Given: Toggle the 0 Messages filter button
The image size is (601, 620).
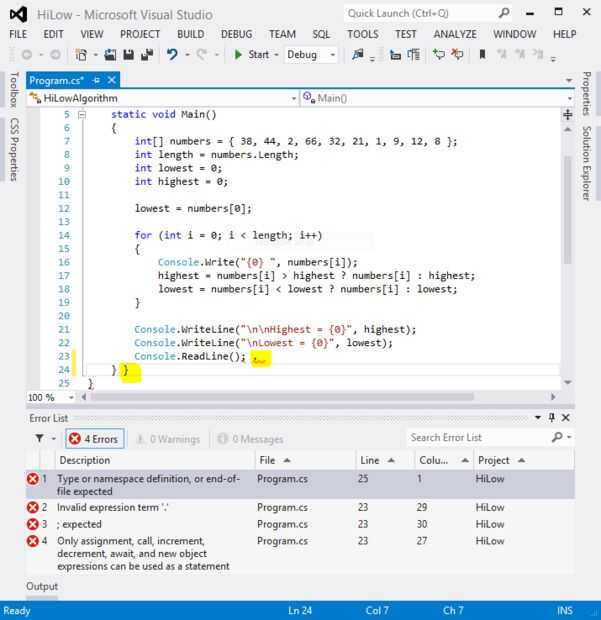Looking at the screenshot, I should pos(251,439).
